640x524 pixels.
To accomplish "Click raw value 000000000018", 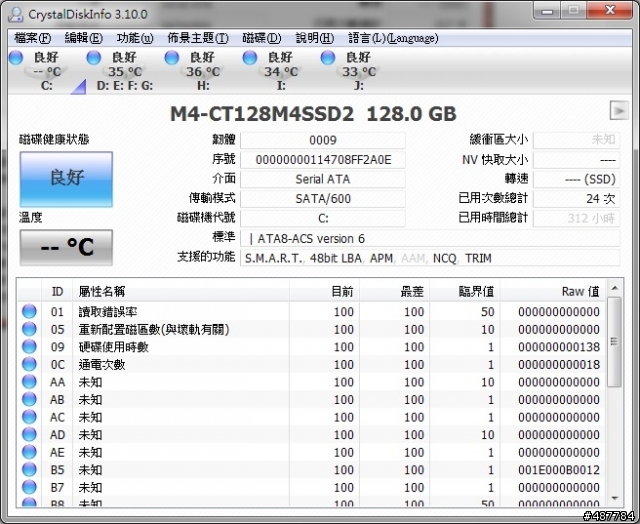I will 559,364.
